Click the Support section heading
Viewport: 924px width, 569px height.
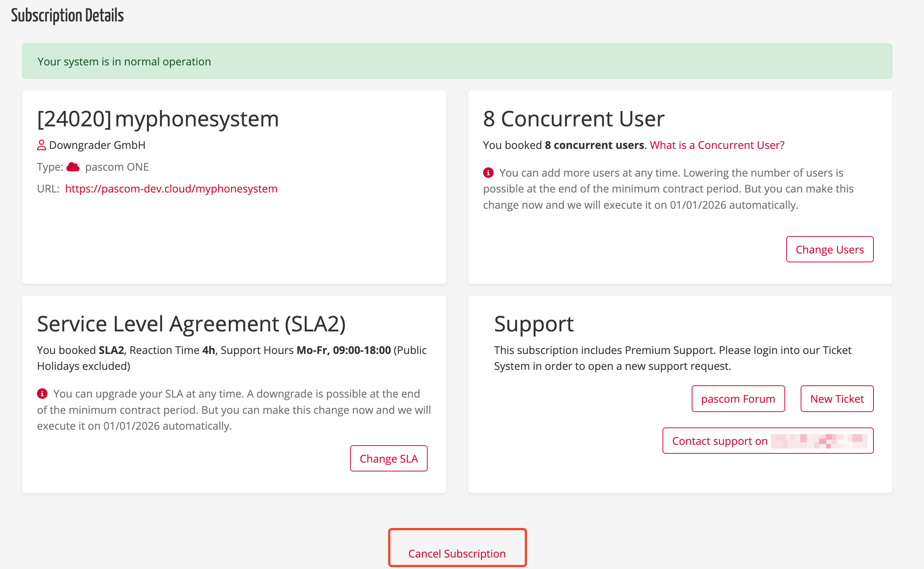tap(534, 324)
